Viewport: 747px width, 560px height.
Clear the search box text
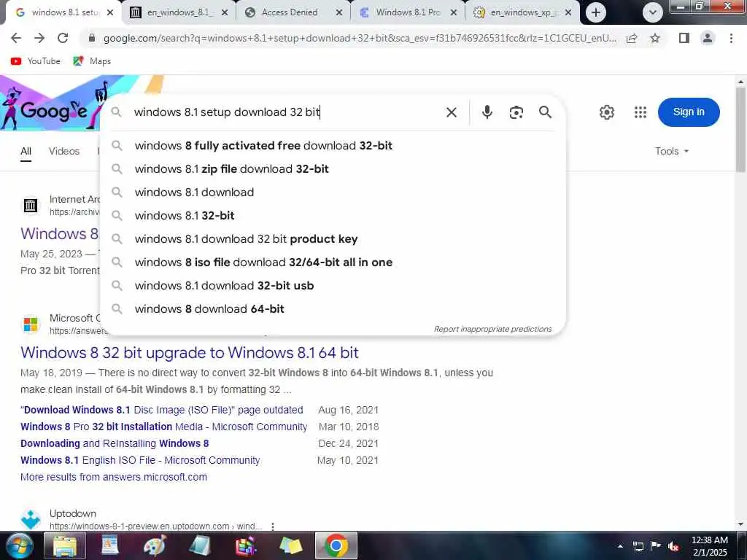coord(451,112)
